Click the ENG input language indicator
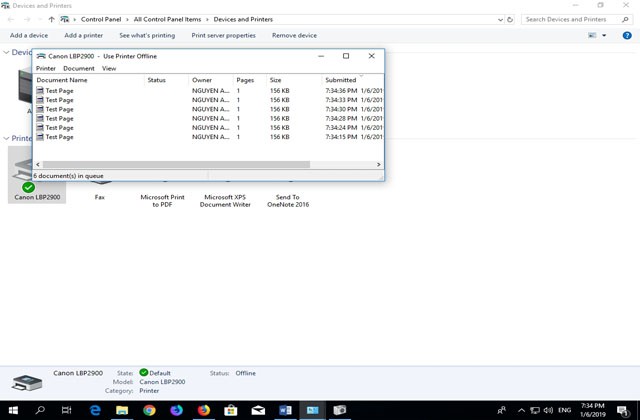The width and height of the screenshot is (640, 420). [564, 410]
